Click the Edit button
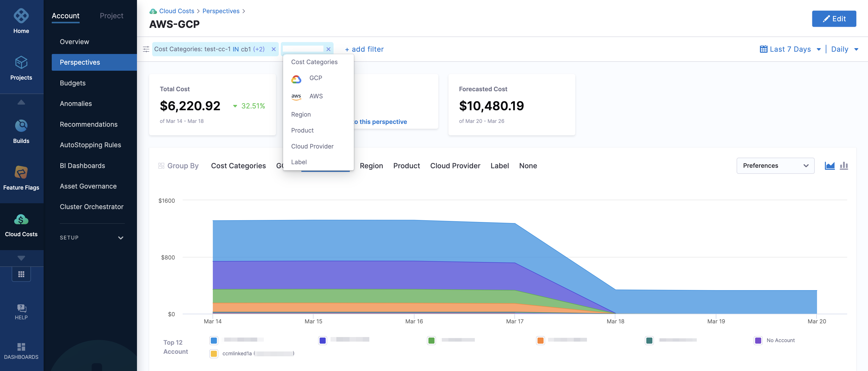This screenshot has width=868, height=371. [x=834, y=19]
